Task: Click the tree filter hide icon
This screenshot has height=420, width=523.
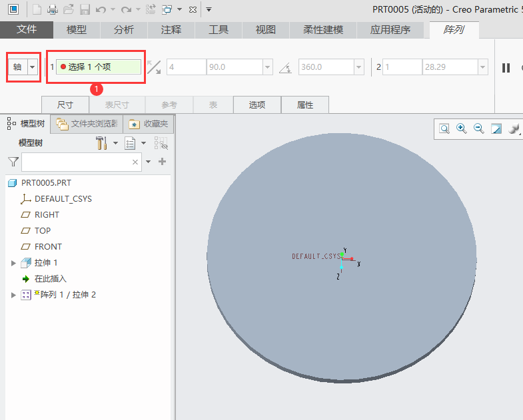Action: [x=161, y=143]
